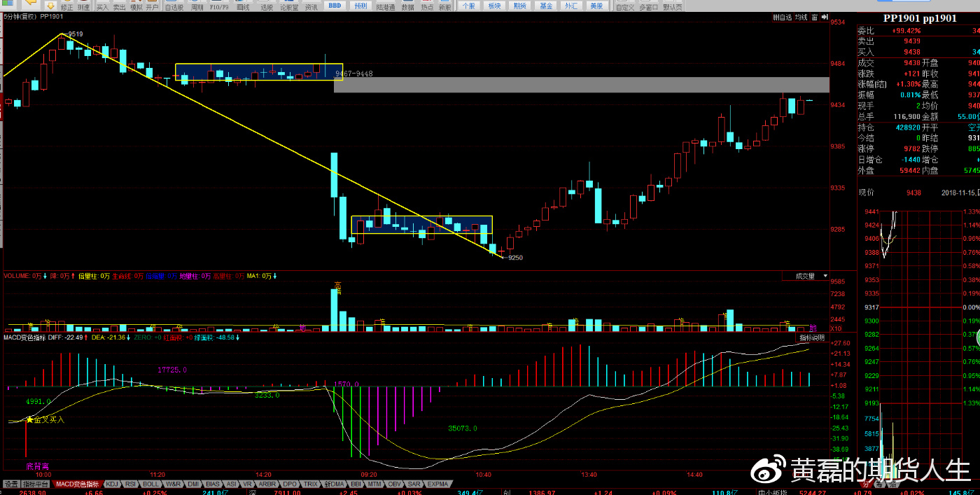Click the 期货 futures category button
Image resolution: width=980 pixels, height=495 pixels.
tap(519, 6)
